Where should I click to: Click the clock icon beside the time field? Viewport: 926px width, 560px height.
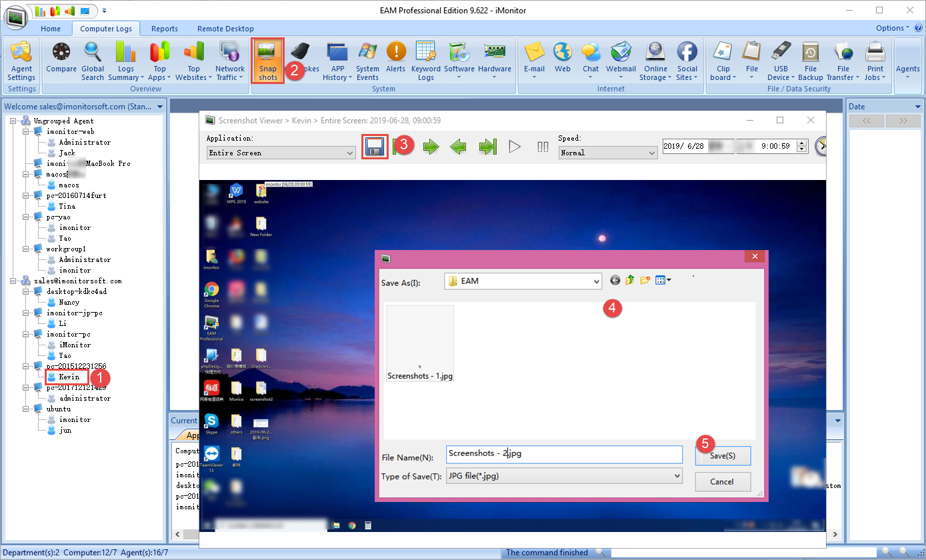click(821, 146)
